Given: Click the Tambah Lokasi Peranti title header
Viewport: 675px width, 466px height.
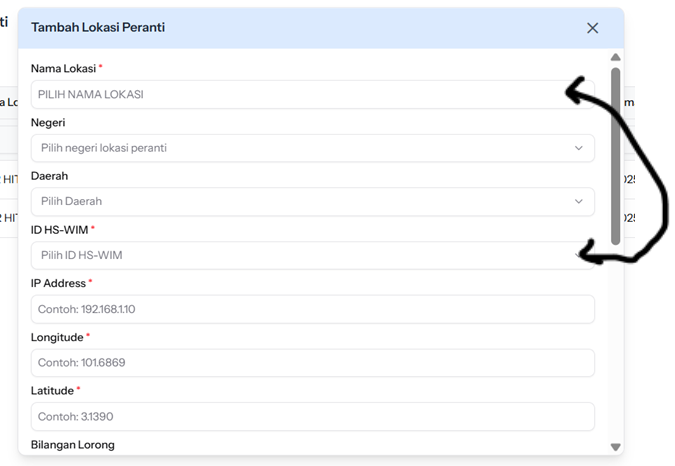Looking at the screenshot, I should [98, 28].
